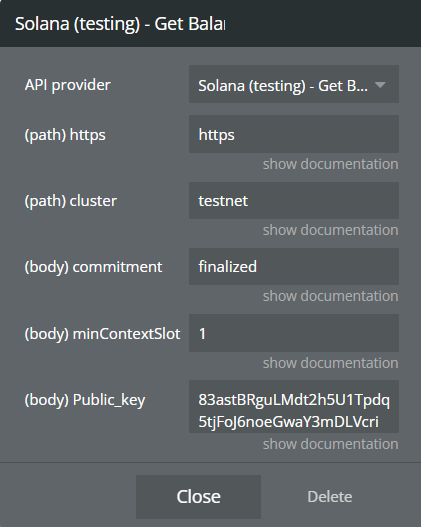Click the API provider label
Viewport: 421px width, 527px height.
coord(68,85)
